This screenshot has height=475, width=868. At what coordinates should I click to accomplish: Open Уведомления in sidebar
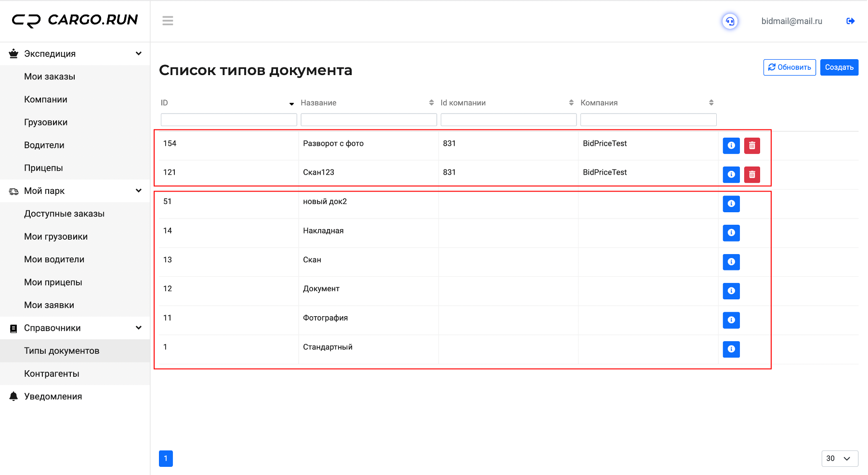tap(53, 397)
